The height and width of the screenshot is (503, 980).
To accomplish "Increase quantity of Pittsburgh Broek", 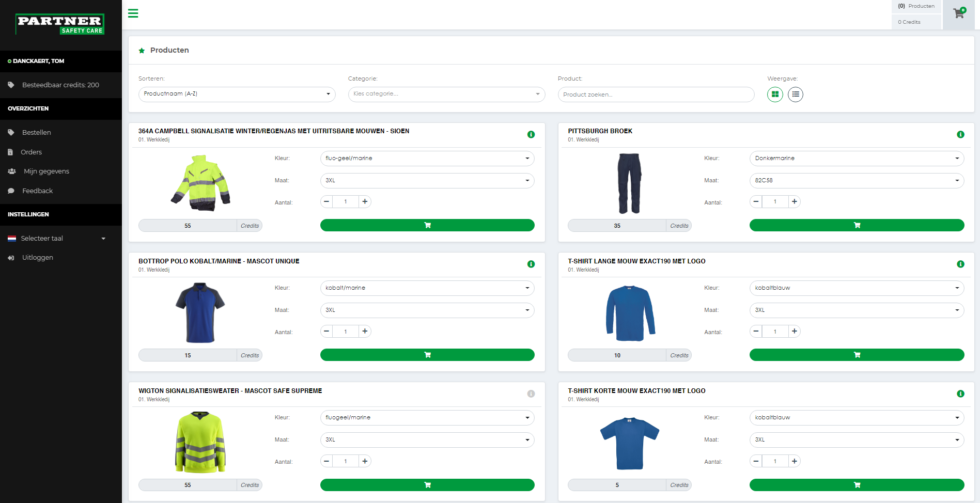I will click(x=795, y=201).
